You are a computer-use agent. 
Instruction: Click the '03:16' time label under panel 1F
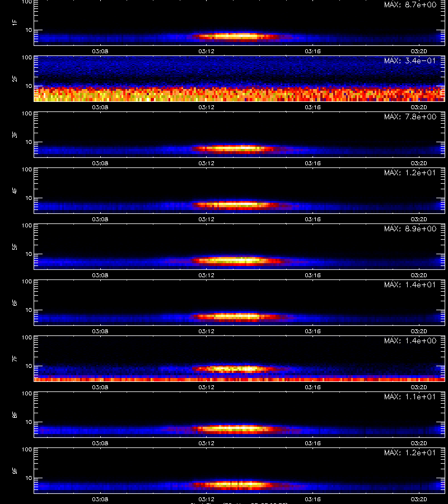click(312, 51)
